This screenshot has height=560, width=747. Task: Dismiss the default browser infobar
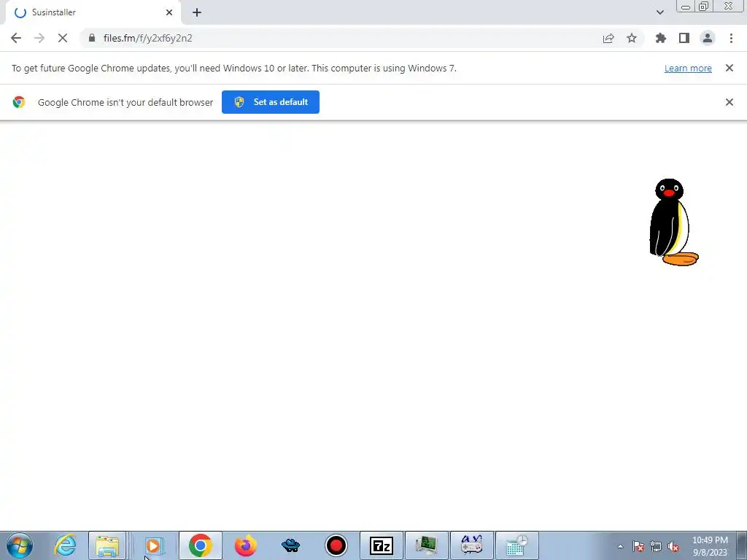(729, 102)
